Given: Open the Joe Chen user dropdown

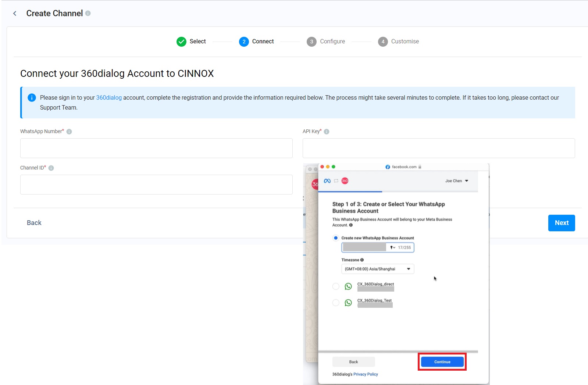Looking at the screenshot, I should pyautogui.click(x=457, y=181).
